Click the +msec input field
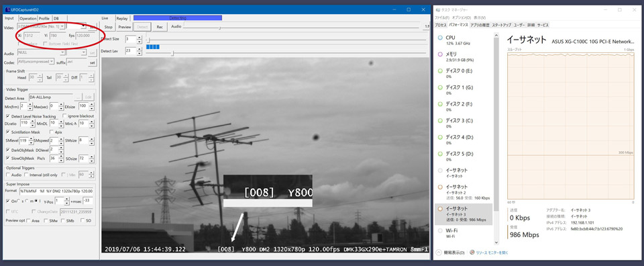 87,201
